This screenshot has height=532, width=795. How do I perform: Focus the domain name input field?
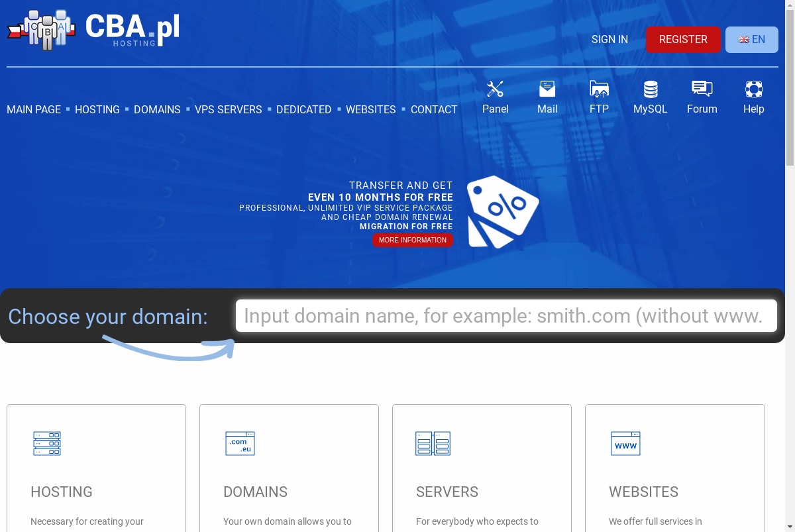point(506,315)
